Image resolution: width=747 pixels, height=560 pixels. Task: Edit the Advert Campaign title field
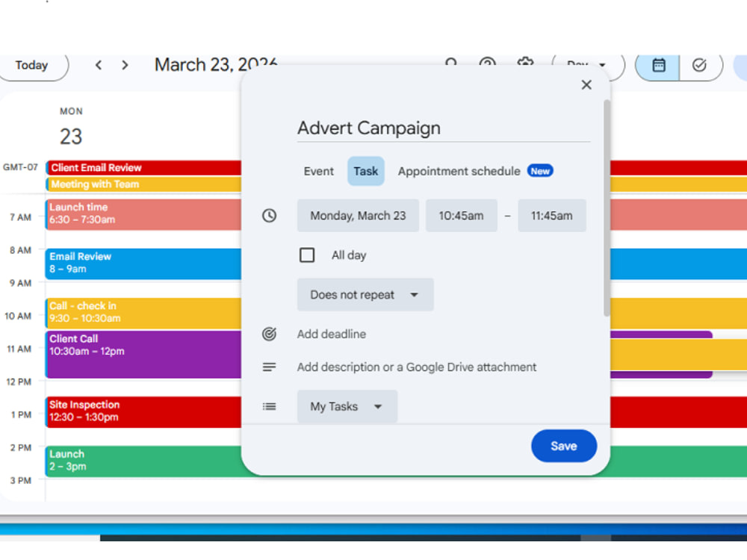444,128
